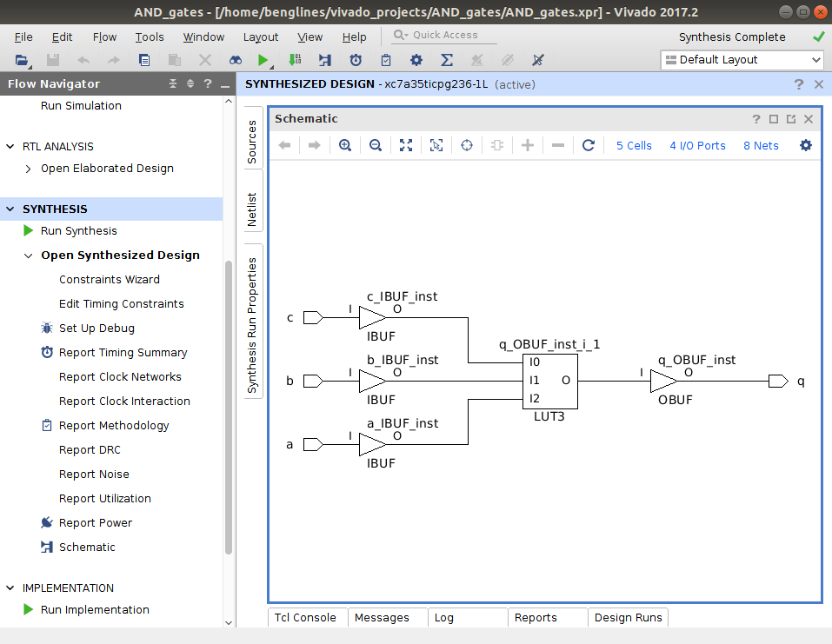Regenerate schematic with the refresh icon
The width and height of the screenshot is (832, 644).
pyautogui.click(x=589, y=145)
